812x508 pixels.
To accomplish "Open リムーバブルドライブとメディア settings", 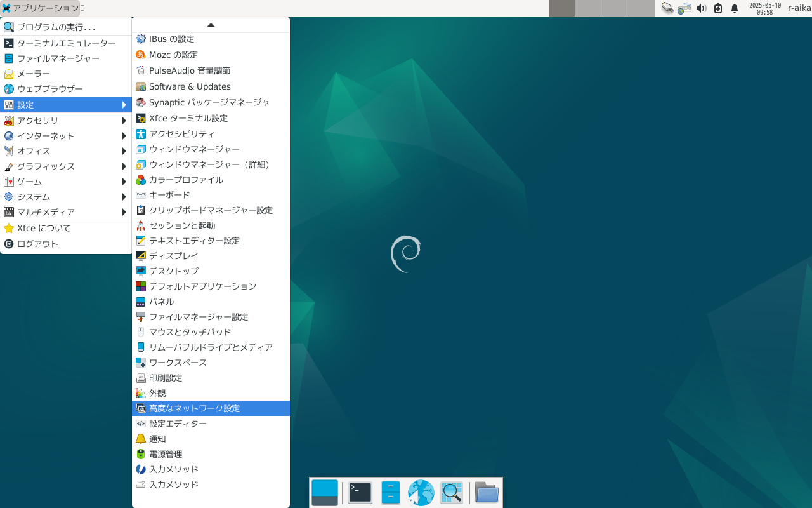I will point(211,347).
